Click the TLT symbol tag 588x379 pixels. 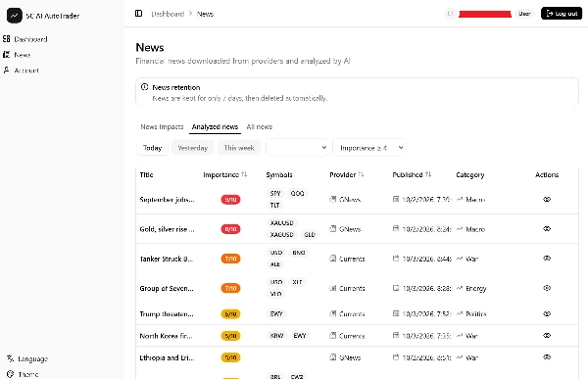274,205
